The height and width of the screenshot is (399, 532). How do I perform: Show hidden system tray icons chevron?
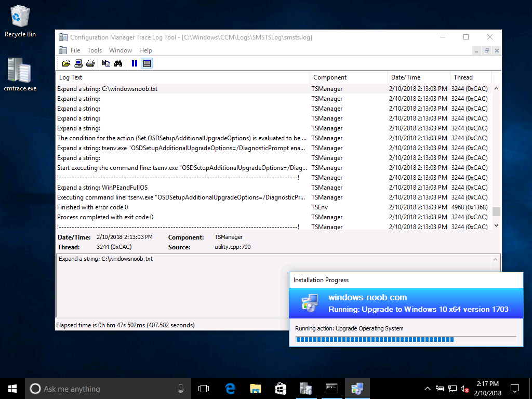(x=428, y=389)
